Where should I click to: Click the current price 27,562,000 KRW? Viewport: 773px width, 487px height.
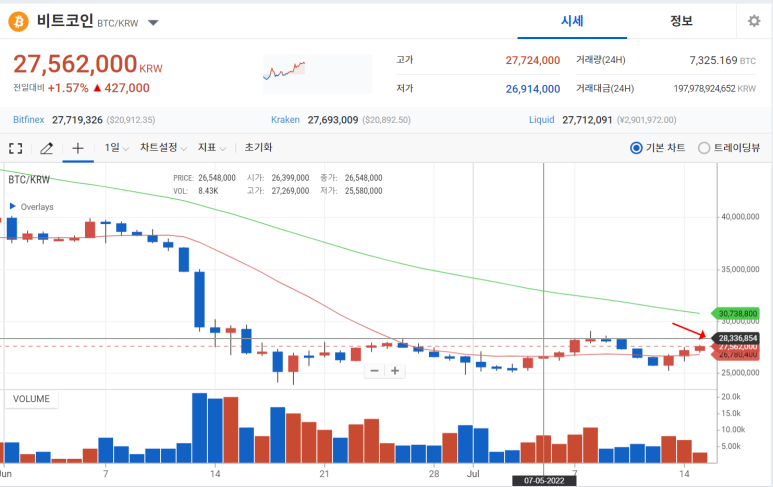[x=88, y=64]
